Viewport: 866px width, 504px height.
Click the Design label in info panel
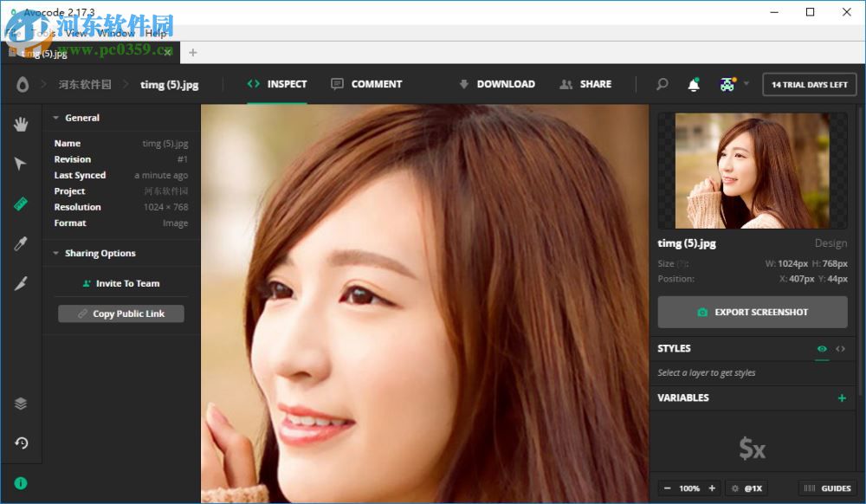tap(830, 242)
